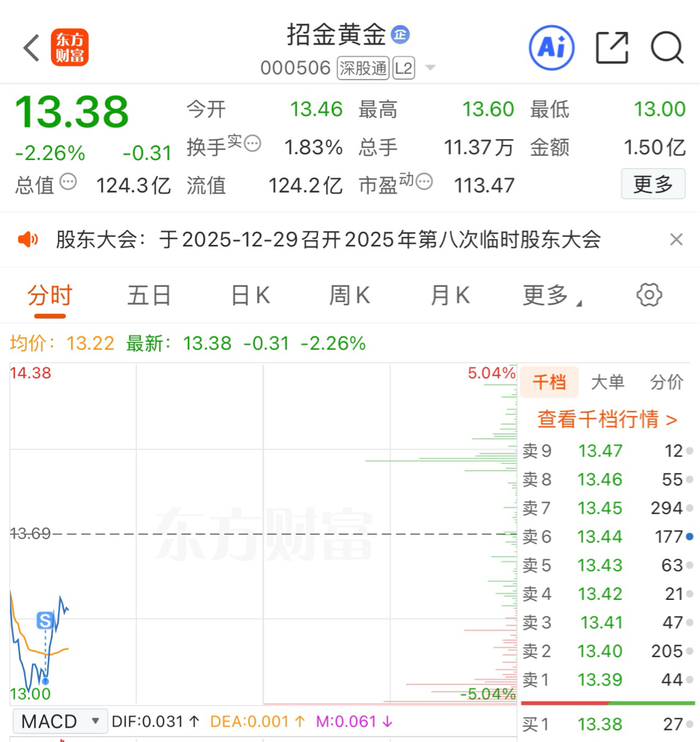This screenshot has height=742, width=700.
Task: Tap the 5.04% upper limit label
Action: pos(491,373)
